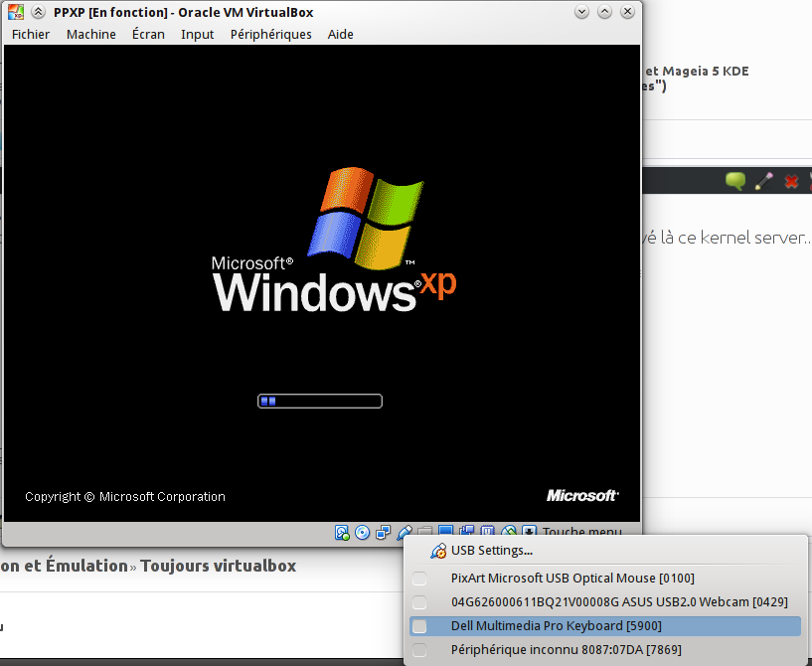Screen dimensions: 812x666
Task: Click inside the Windows XP guest display
Action: click(322, 282)
